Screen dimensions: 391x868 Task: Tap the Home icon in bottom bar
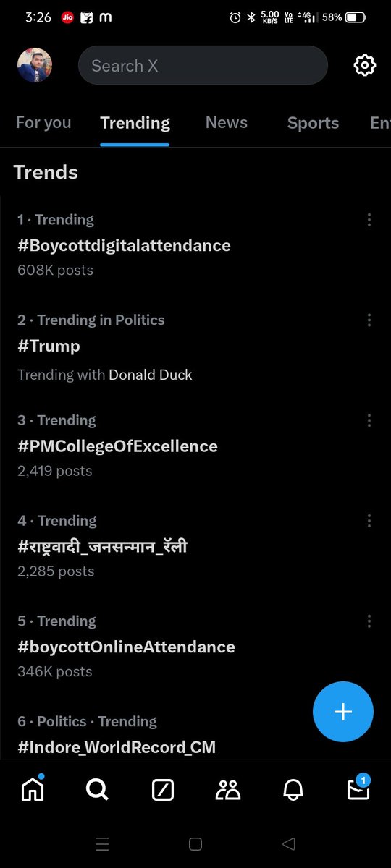pos(33,790)
